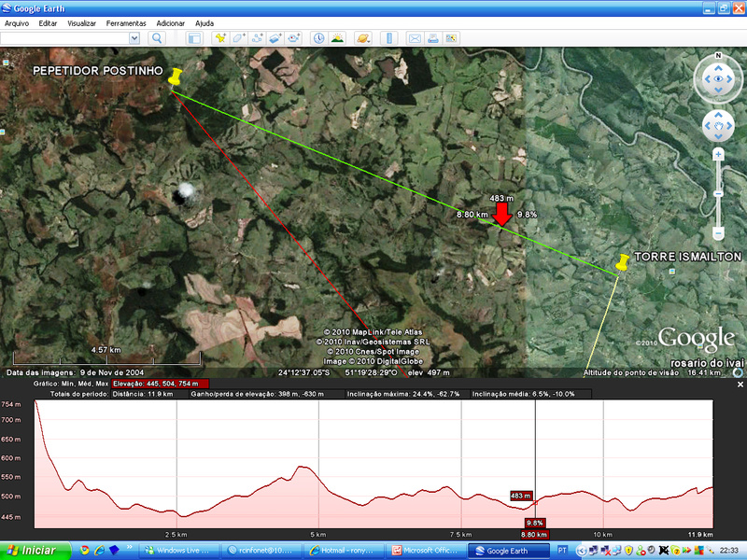Click Ganho/perda de elevação value
This screenshot has height=560, width=747.
pos(258,394)
